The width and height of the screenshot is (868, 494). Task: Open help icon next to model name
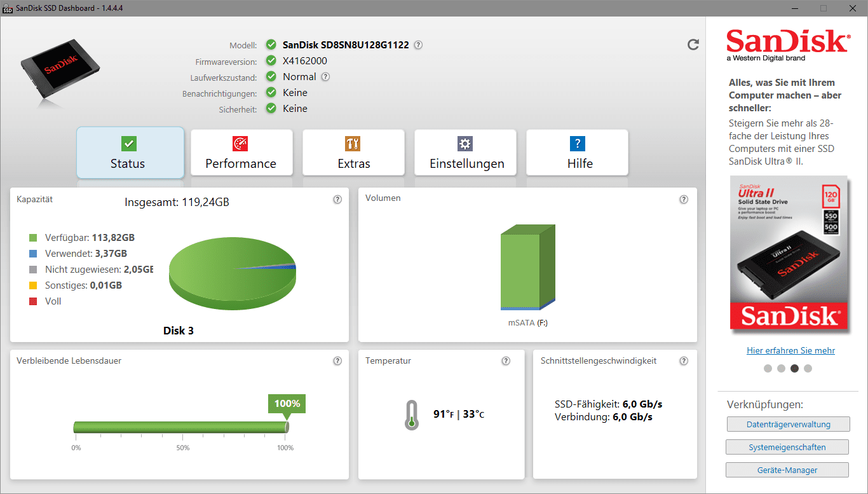(418, 45)
